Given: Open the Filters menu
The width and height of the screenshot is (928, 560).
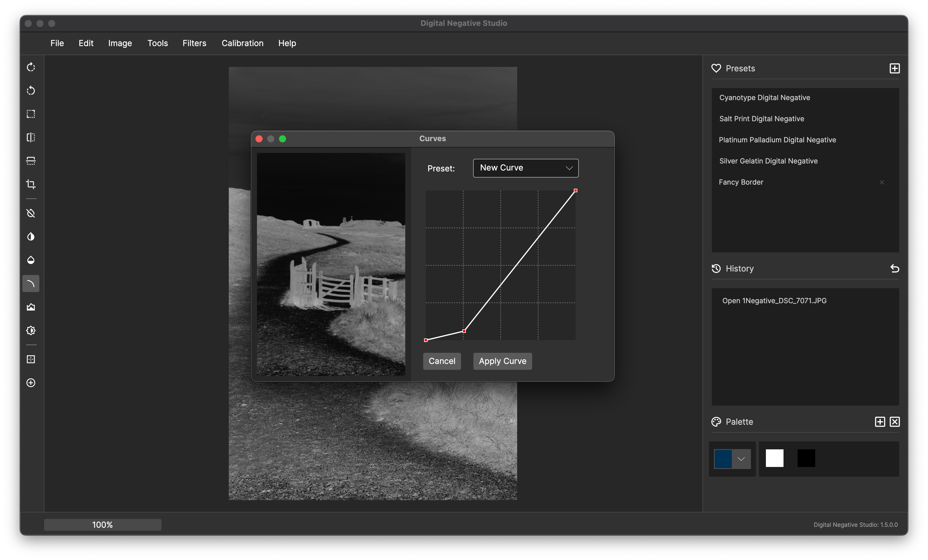Looking at the screenshot, I should tap(194, 43).
